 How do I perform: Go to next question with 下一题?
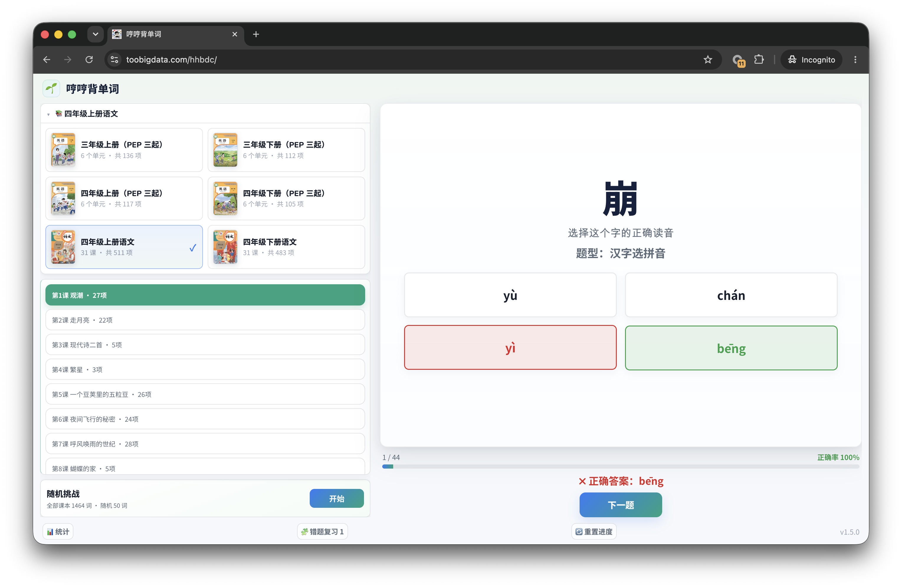[620, 505]
